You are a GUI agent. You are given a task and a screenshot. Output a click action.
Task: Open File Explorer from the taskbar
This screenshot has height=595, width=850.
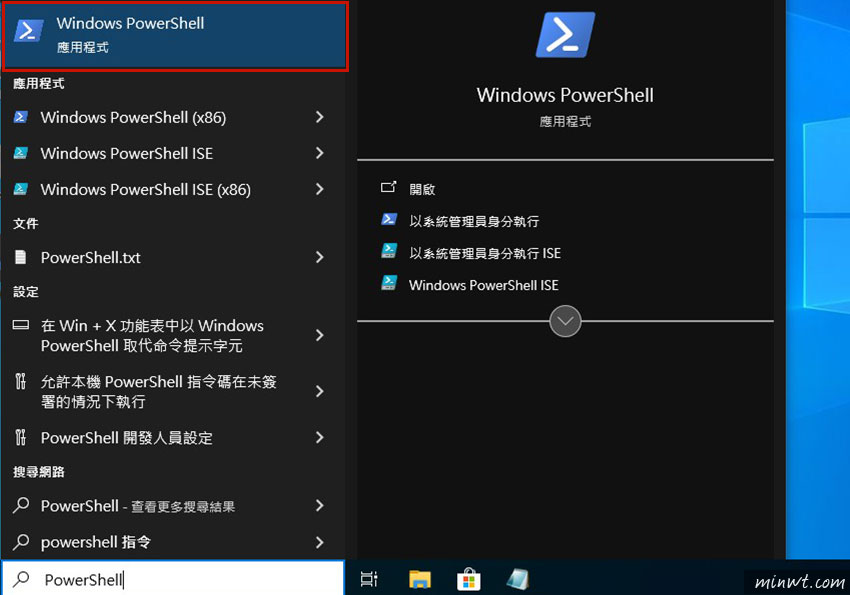(419, 578)
